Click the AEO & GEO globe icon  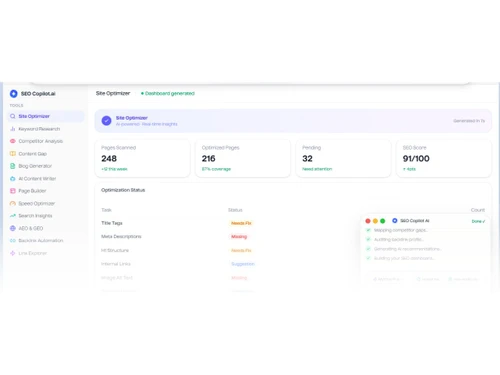pyautogui.click(x=13, y=228)
